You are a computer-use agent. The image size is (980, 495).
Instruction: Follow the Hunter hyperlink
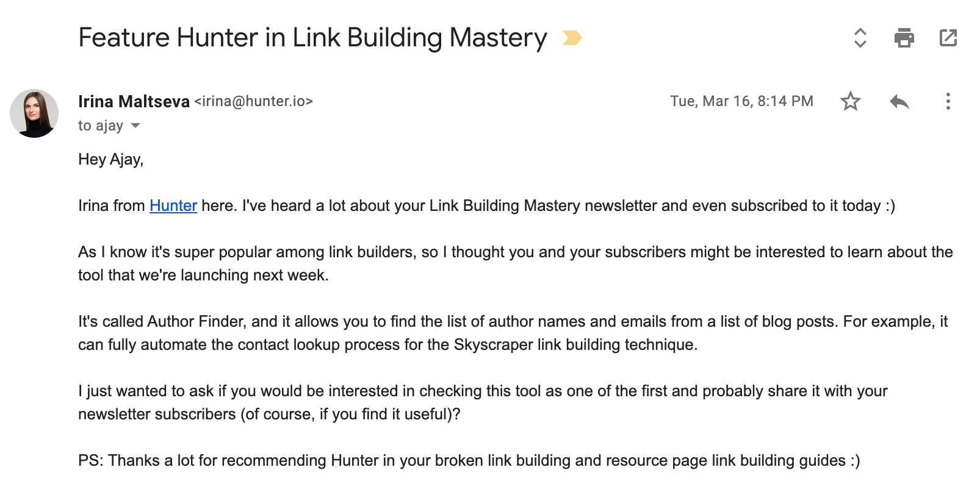click(173, 206)
